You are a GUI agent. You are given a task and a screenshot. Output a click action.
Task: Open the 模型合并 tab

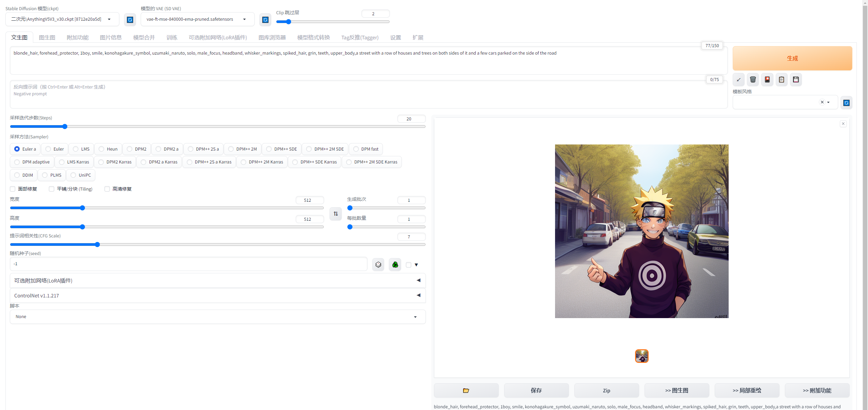click(x=144, y=37)
